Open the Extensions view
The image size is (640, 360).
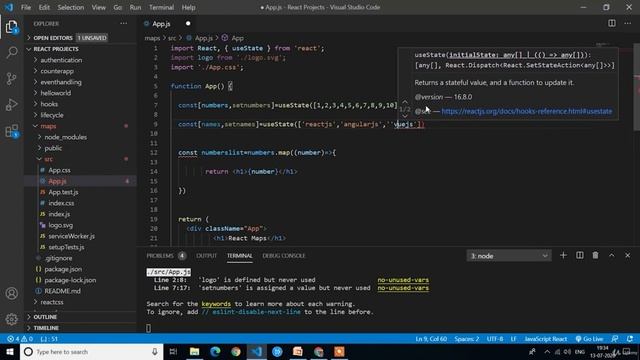(11, 131)
